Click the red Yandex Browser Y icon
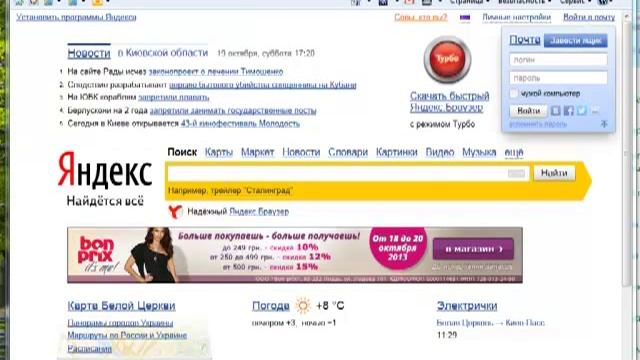This screenshot has width=640, height=360. [175, 211]
